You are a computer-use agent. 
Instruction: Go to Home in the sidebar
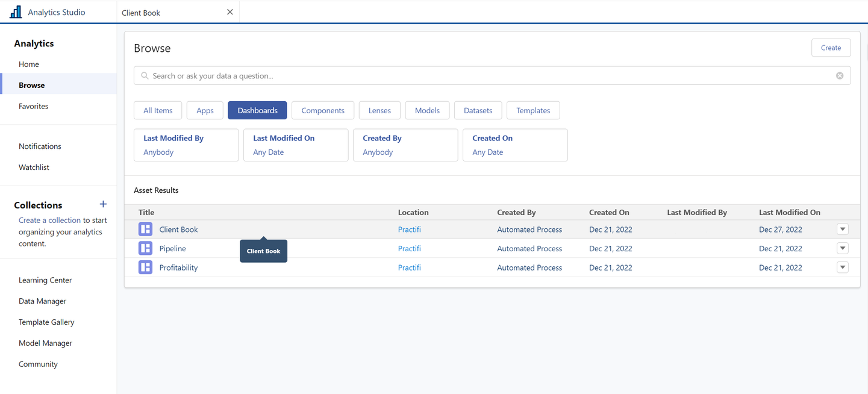pyautogui.click(x=29, y=64)
